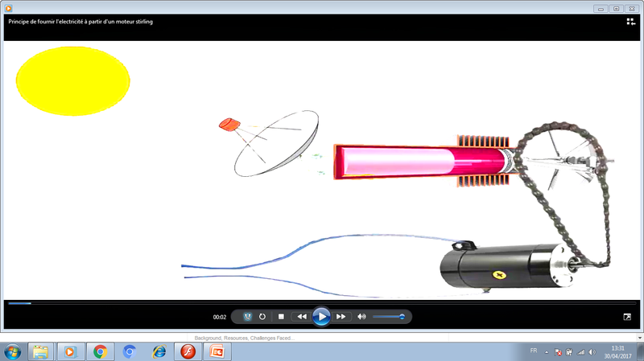Open Windows Explorer from taskbar
Screen dimensions: 644x361
[40, 351]
